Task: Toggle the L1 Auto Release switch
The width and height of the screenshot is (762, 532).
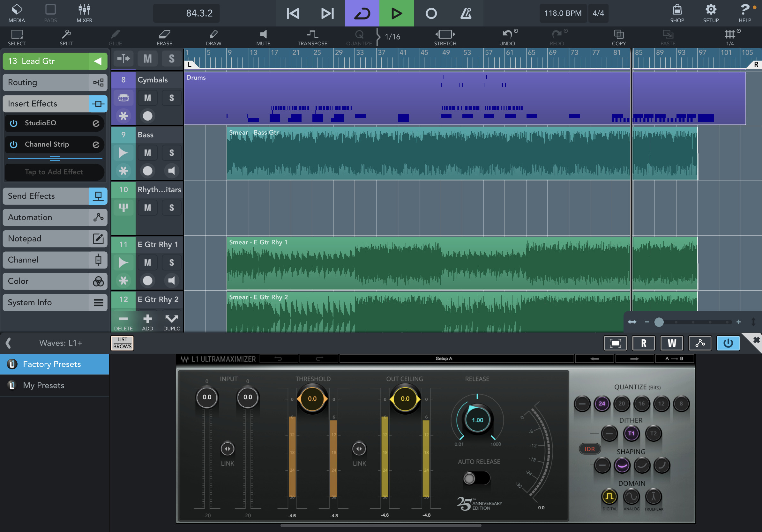Action: (x=477, y=478)
